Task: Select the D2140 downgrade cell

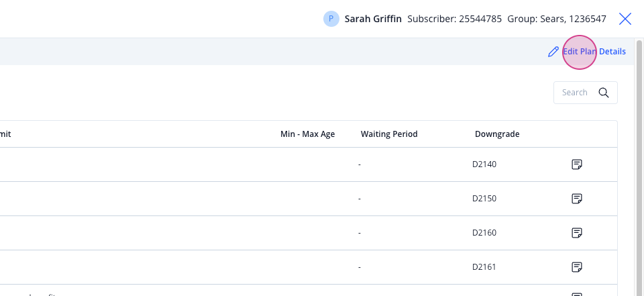Action: click(x=484, y=164)
